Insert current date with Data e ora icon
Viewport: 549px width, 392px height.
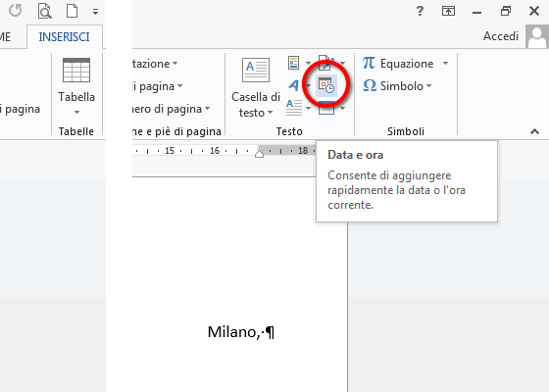click(326, 85)
